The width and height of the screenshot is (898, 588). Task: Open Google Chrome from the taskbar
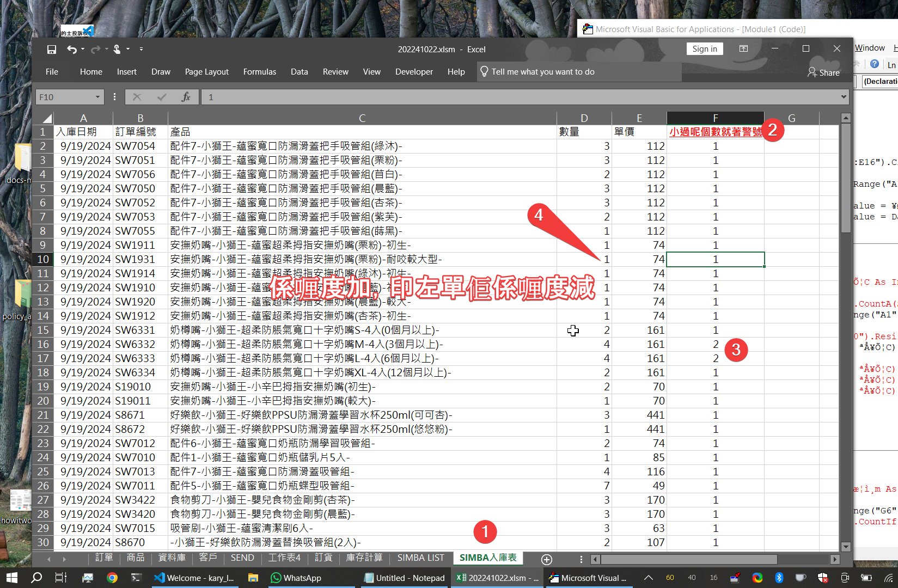(112, 578)
